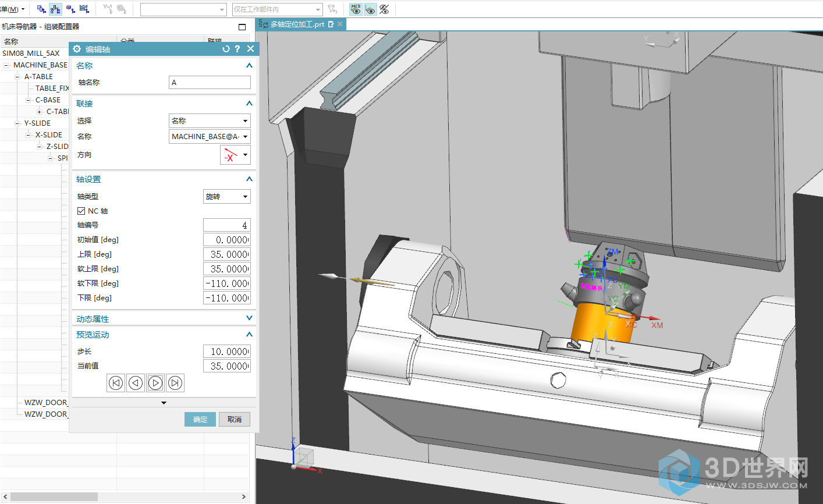Click the 轴编号 field
Screen dimensions: 823x504
click(227, 225)
